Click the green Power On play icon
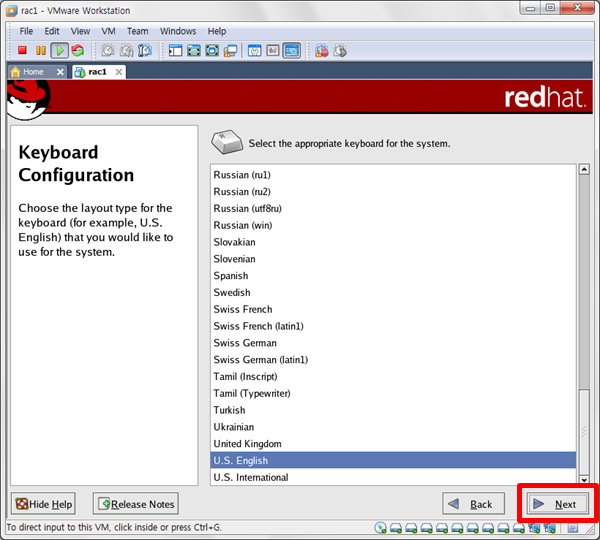 [x=60, y=51]
